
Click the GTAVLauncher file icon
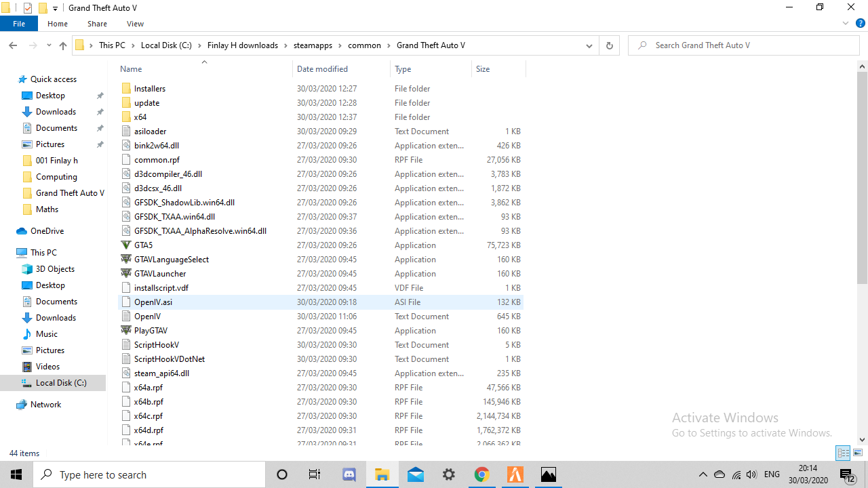[x=126, y=274]
